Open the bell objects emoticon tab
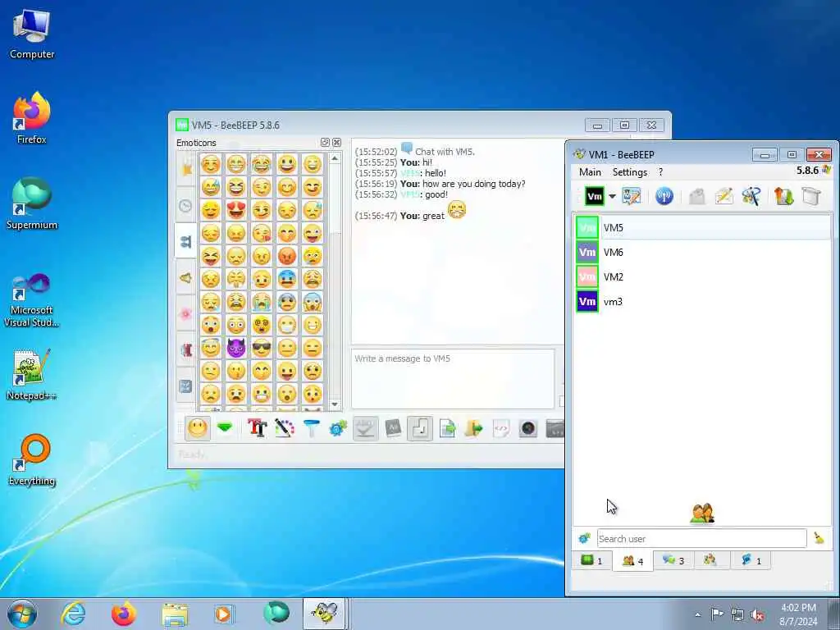 pos(185,278)
